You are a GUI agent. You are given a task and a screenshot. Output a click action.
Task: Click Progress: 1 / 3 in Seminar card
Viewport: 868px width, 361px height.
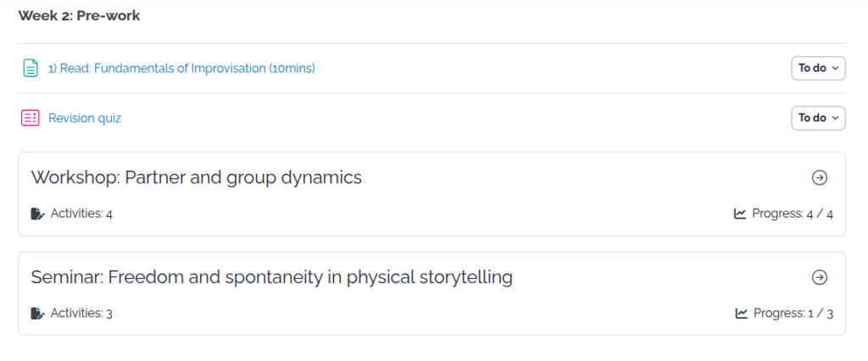click(x=793, y=314)
